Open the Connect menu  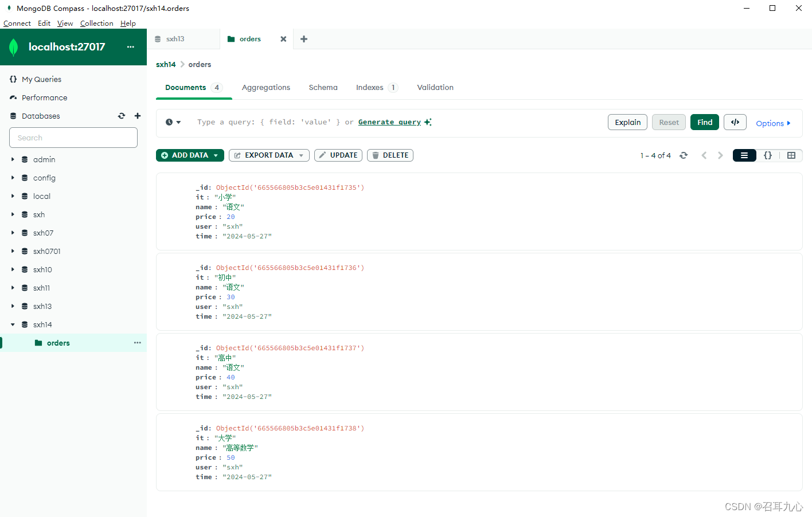click(x=17, y=23)
